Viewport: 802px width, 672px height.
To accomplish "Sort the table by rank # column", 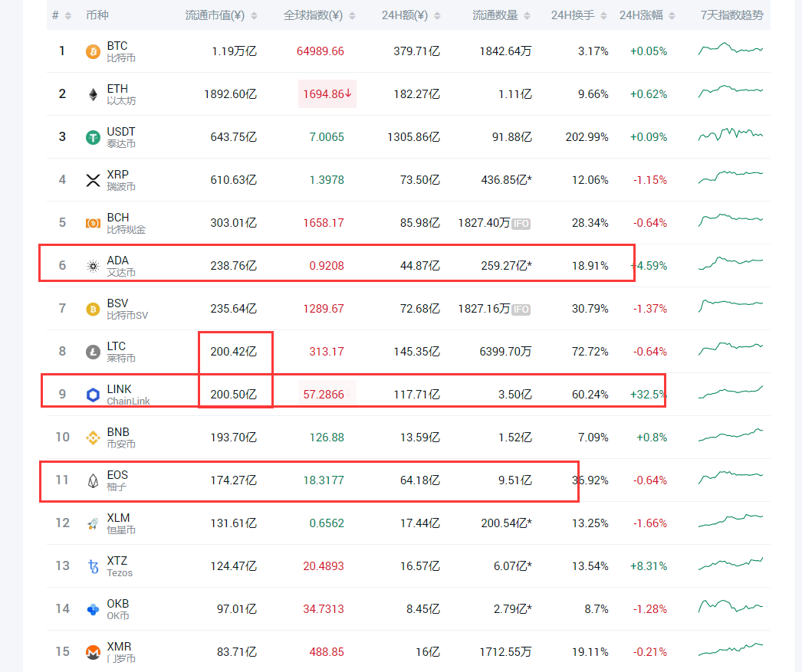I will pyautogui.click(x=61, y=15).
